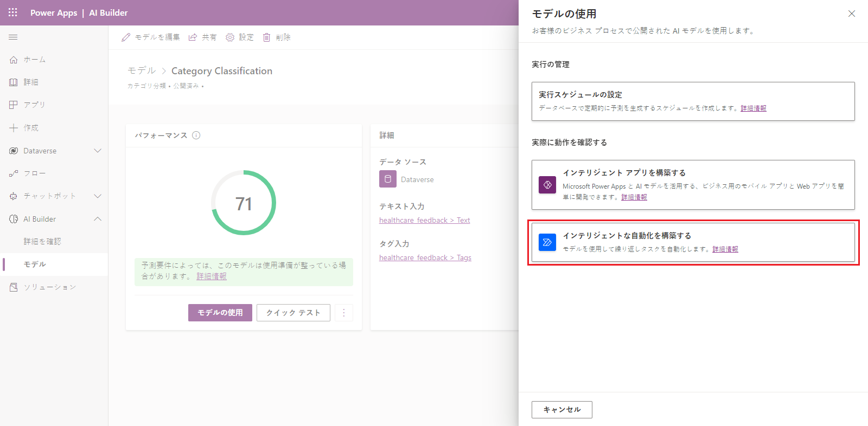This screenshot has height=426, width=868.
Task: Collapse the AI Builder navigation section
Action: [x=98, y=219]
